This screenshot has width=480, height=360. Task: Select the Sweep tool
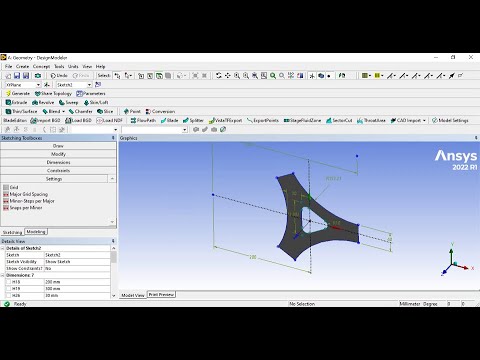[x=68, y=103]
